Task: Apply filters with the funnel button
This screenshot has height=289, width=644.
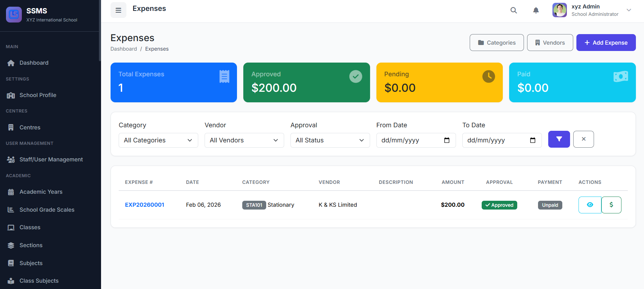Action: (559, 139)
